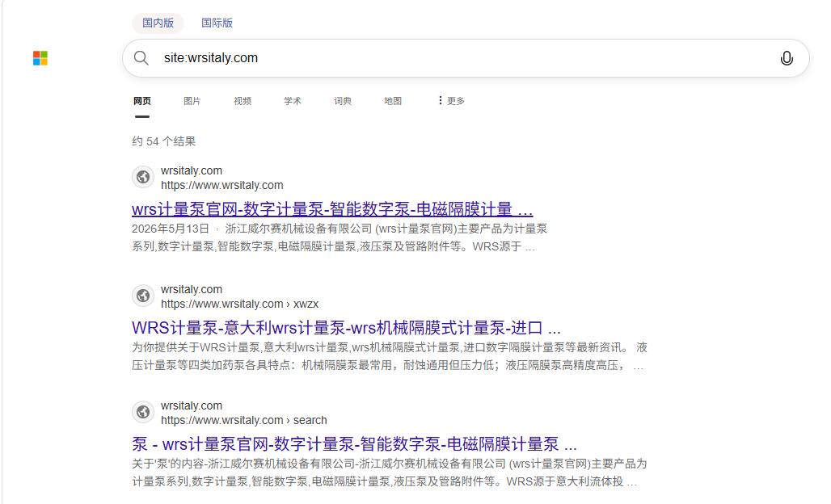Select the 网页 tab

tap(142, 101)
